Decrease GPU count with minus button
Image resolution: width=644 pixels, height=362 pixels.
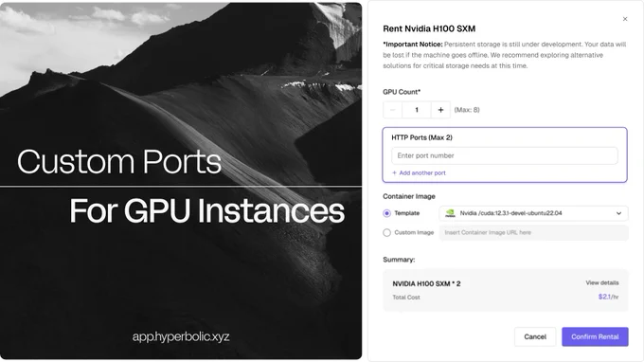pos(393,110)
